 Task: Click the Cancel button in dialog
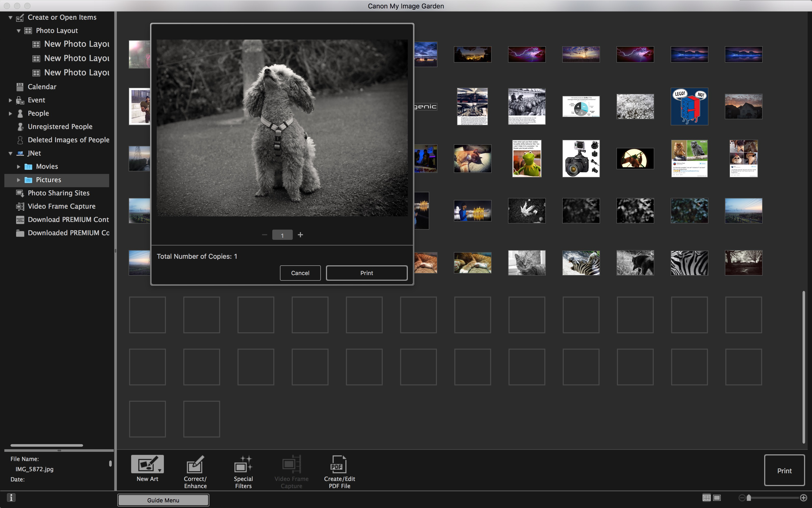300,273
